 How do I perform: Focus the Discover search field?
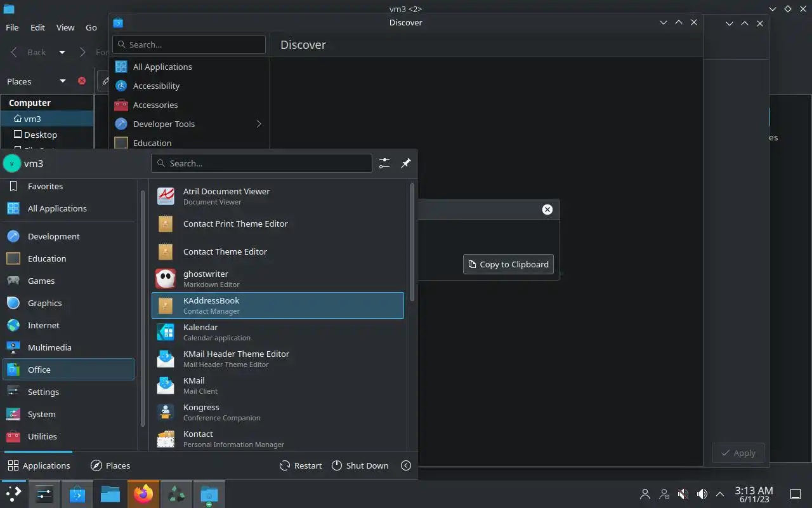pos(189,44)
